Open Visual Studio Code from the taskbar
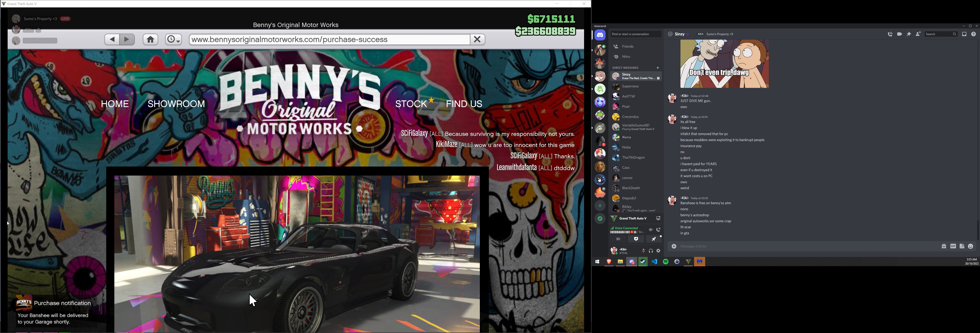 (654, 262)
